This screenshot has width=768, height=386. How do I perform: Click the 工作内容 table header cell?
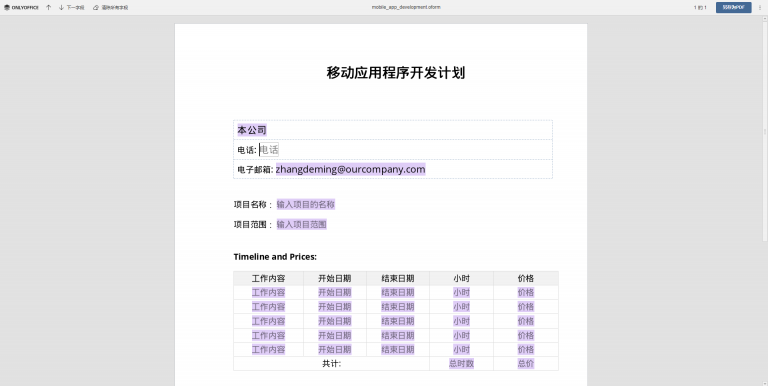point(268,278)
